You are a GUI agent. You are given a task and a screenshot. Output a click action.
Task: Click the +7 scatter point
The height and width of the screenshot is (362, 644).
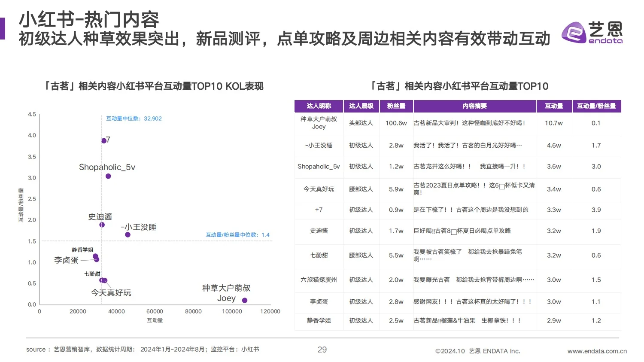point(103,141)
